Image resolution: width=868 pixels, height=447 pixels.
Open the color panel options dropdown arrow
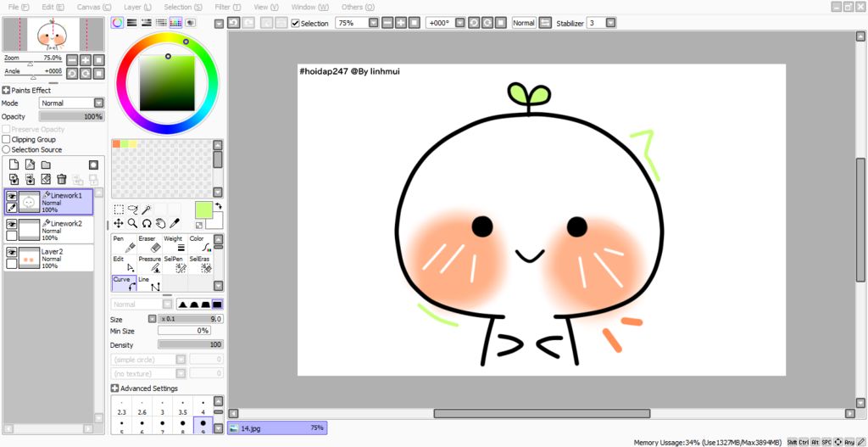coord(220,23)
